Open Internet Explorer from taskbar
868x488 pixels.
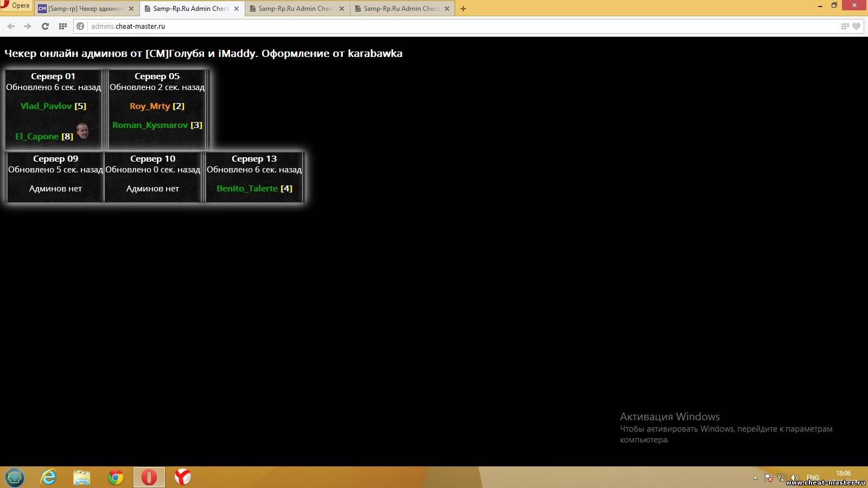click(49, 477)
